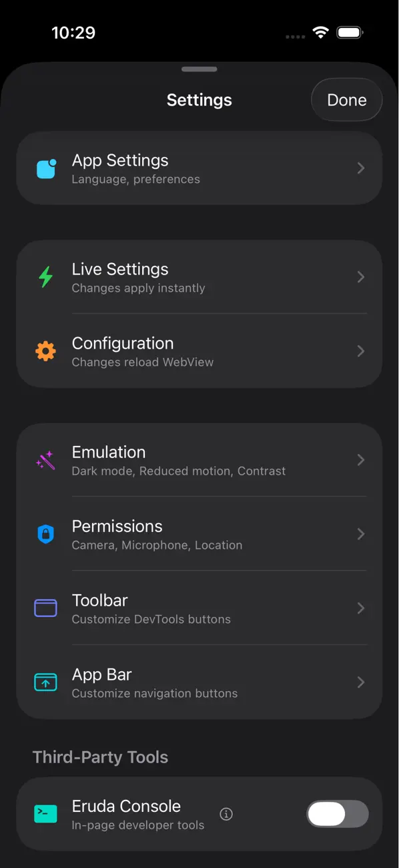Select the purple wand Emulation icon
399x868 pixels.
pyautogui.click(x=45, y=459)
